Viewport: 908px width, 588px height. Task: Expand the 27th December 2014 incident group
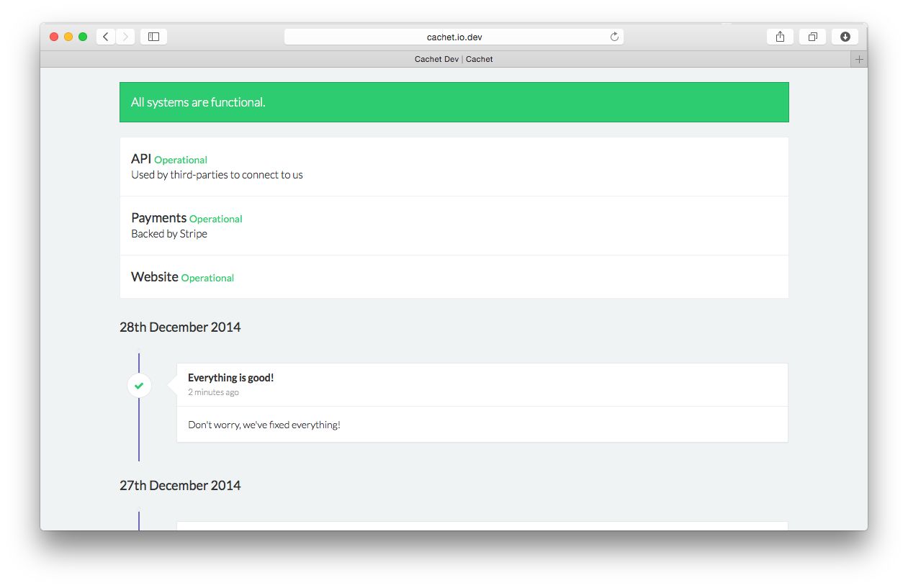(x=180, y=485)
